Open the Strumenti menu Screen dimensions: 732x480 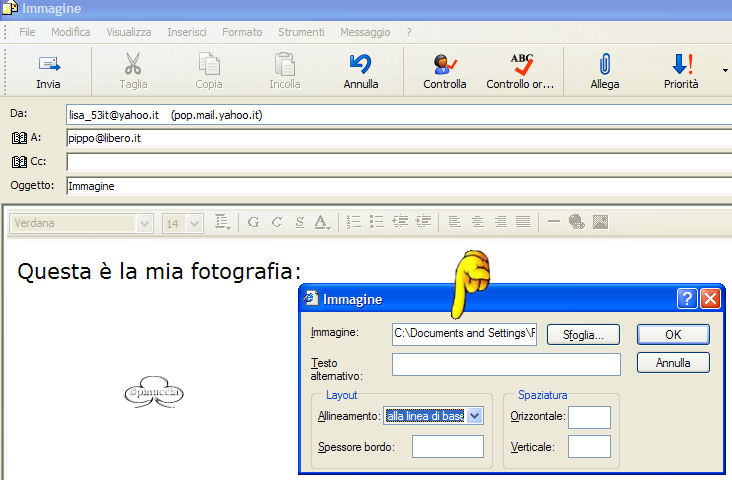pyautogui.click(x=301, y=32)
